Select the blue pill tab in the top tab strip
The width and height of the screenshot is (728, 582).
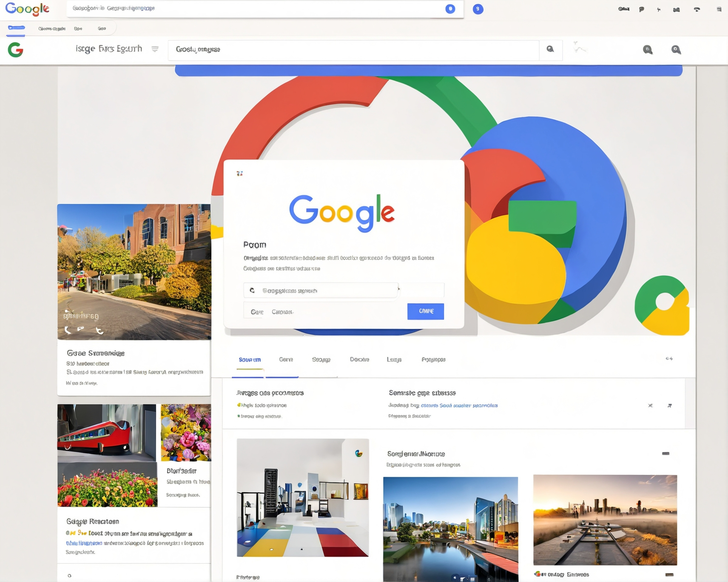[x=16, y=28]
